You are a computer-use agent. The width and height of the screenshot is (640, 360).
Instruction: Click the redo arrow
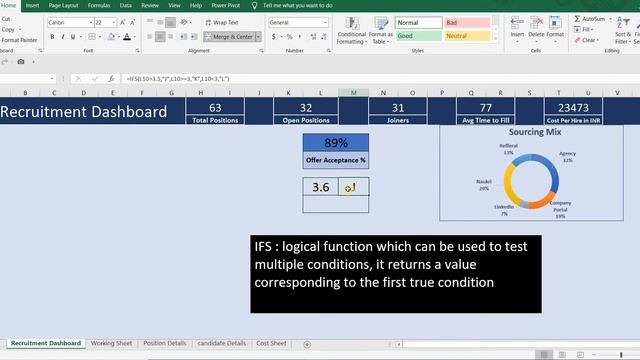5,62
